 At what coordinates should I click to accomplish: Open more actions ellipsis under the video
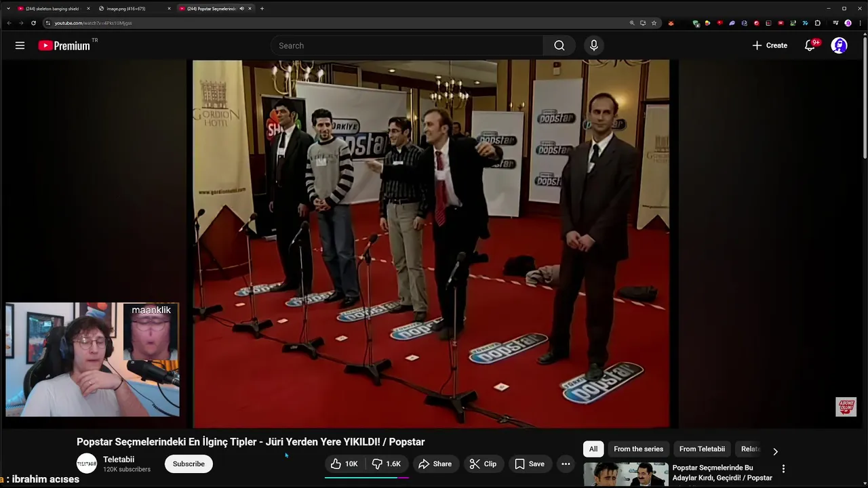click(x=566, y=464)
